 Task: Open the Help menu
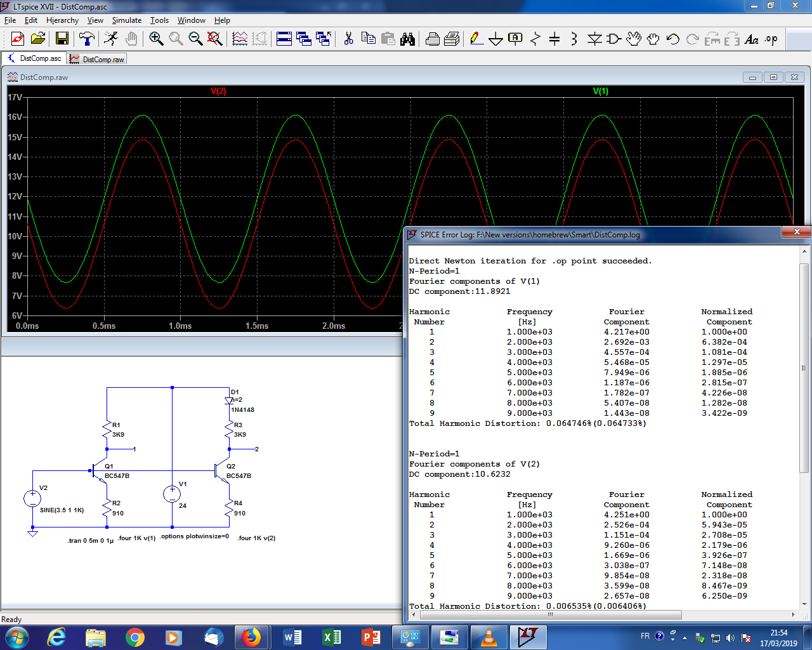222,20
